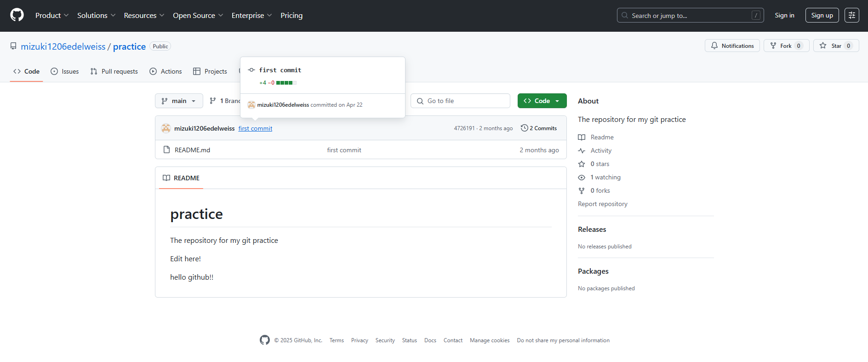
Task: Click the author avatar in the latest-commit row
Action: point(166,128)
